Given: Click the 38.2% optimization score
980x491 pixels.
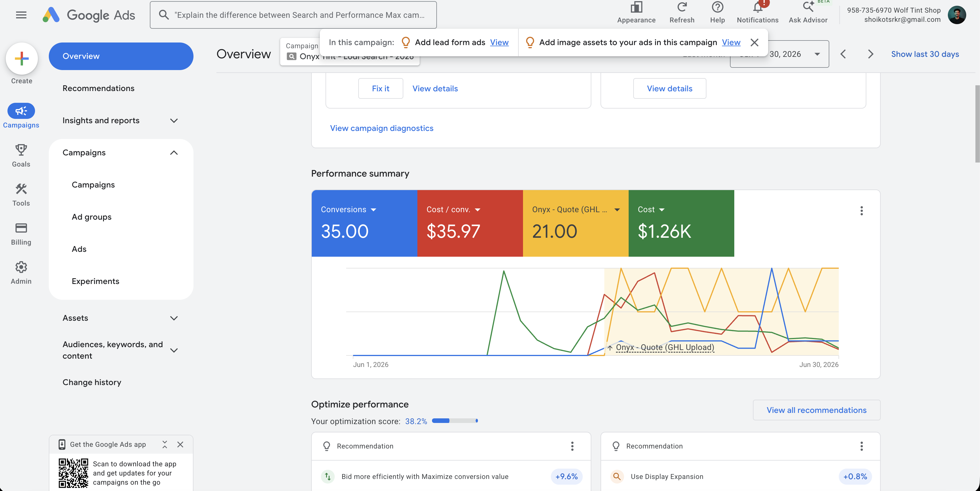Looking at the screenshot, I should [416, 421].
